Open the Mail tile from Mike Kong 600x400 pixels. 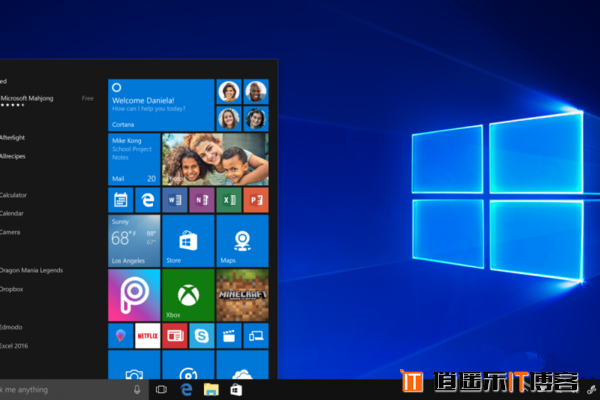click(x=134, y=159)
